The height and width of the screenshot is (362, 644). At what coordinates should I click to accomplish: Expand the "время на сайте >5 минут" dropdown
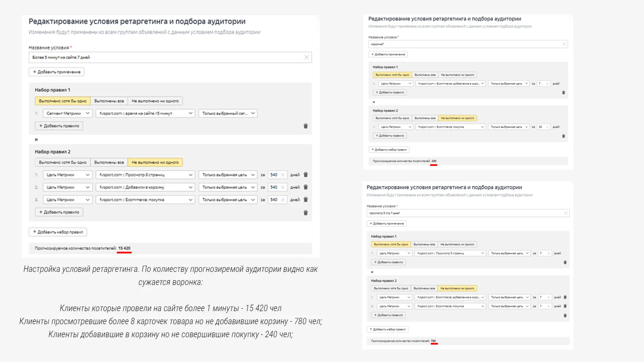(x=145, y=113)
